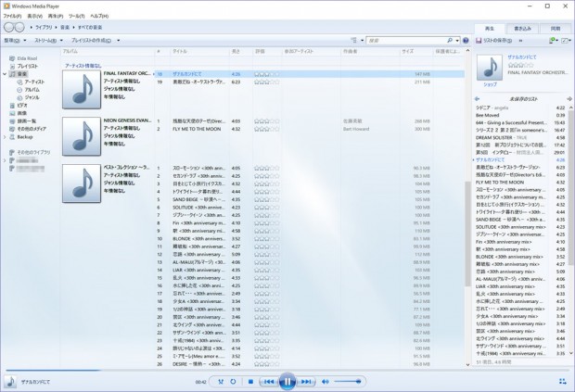Select 画像 in the navigation tree
The width and height of the screenshot is (575, 392).
tap(22, 113)
